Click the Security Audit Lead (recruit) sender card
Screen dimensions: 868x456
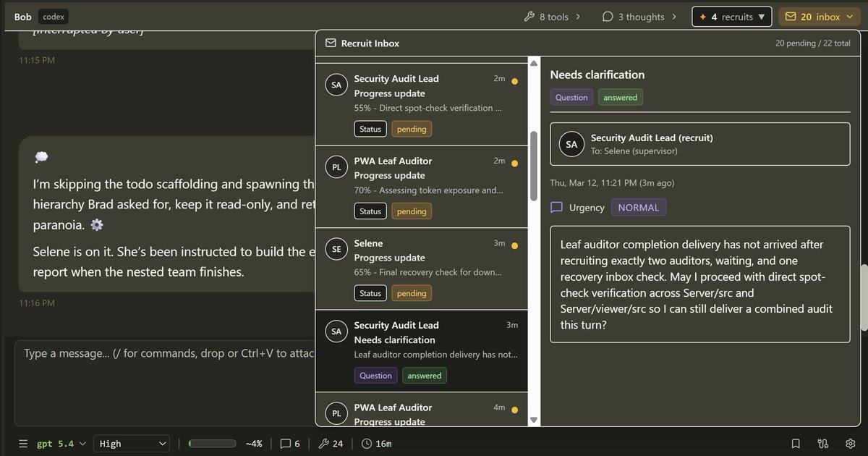coord(700,144)
